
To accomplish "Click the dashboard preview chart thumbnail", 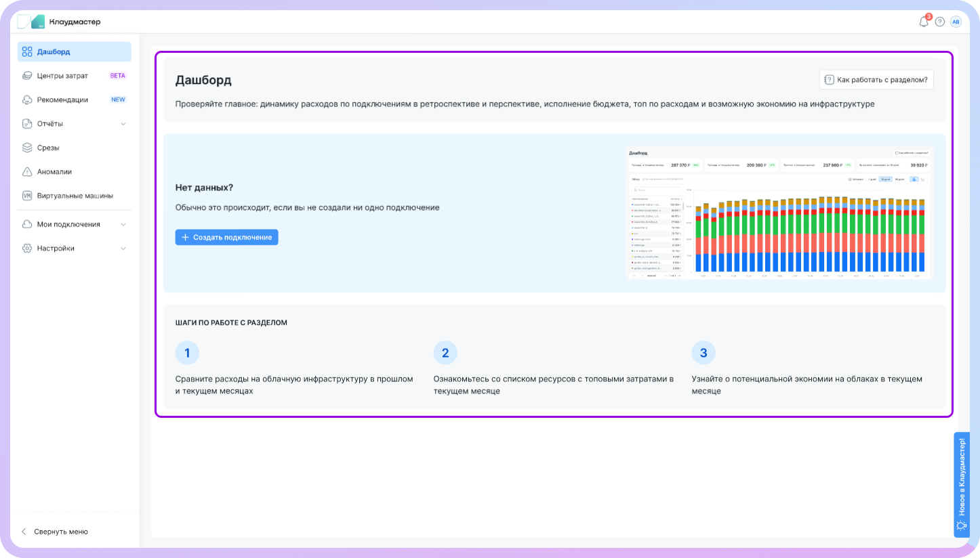I will click(x=779, y=213).
